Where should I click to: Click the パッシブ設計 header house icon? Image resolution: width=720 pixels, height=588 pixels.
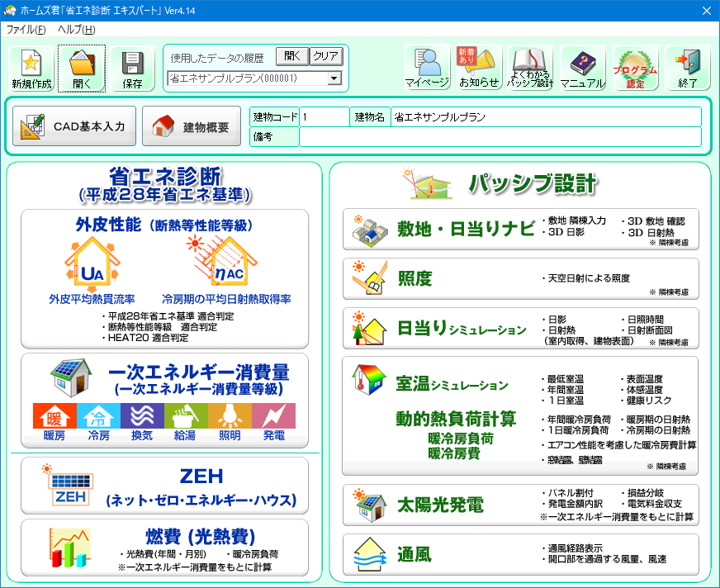pos(427,183)
